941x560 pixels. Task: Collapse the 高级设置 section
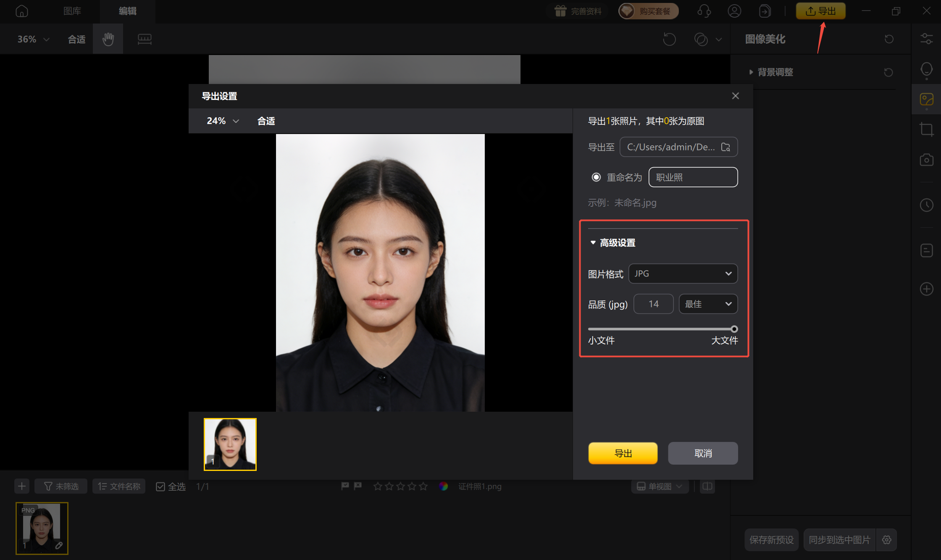coord(593,242)
